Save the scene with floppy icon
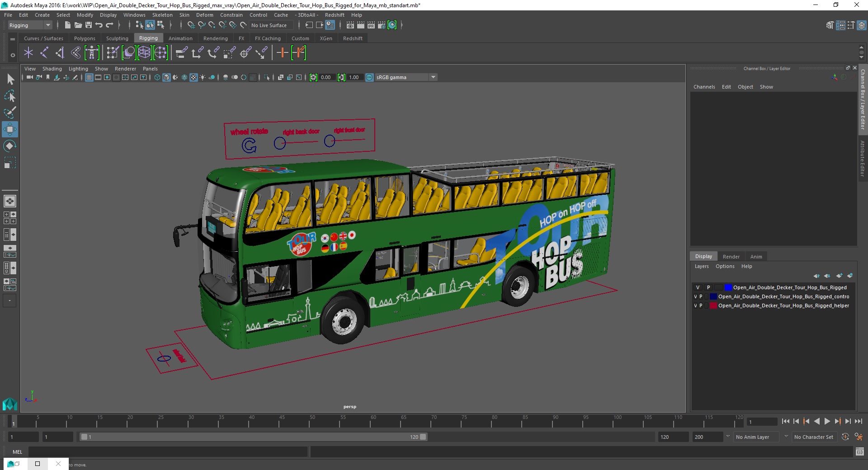Viewport: 868px width, 470px height. [89, 25]
